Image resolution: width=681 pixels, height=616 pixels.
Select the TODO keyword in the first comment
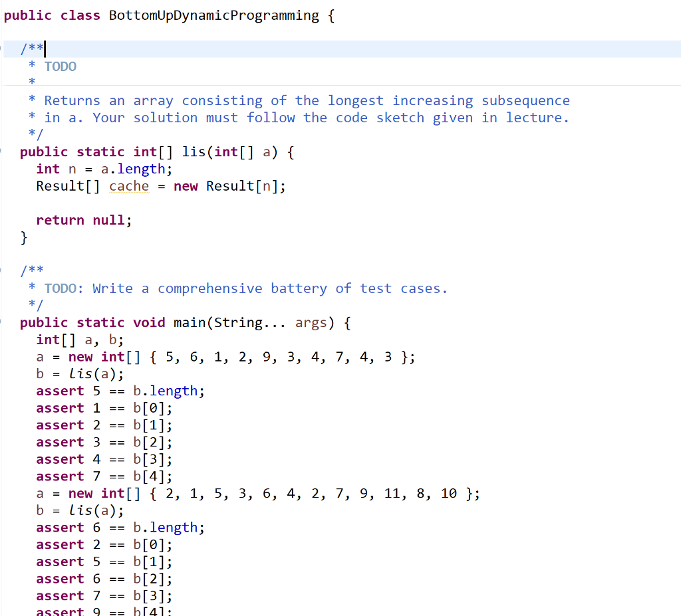(60, 66)
